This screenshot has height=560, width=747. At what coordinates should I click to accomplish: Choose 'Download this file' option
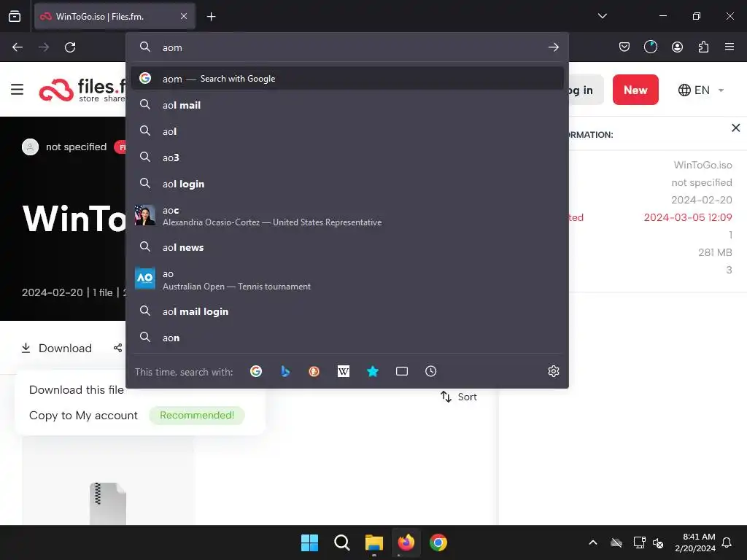(76, 389)
